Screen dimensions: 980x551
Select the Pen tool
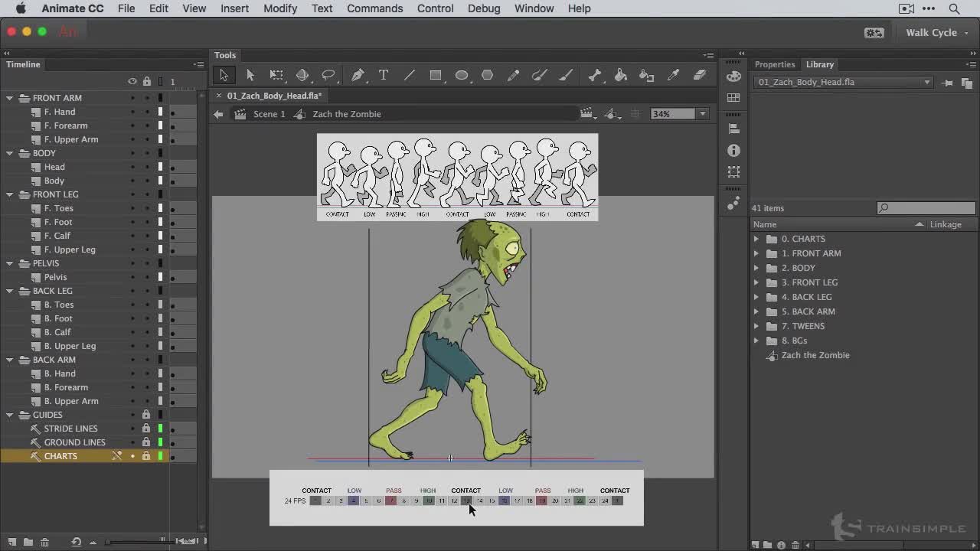(358, 75)
